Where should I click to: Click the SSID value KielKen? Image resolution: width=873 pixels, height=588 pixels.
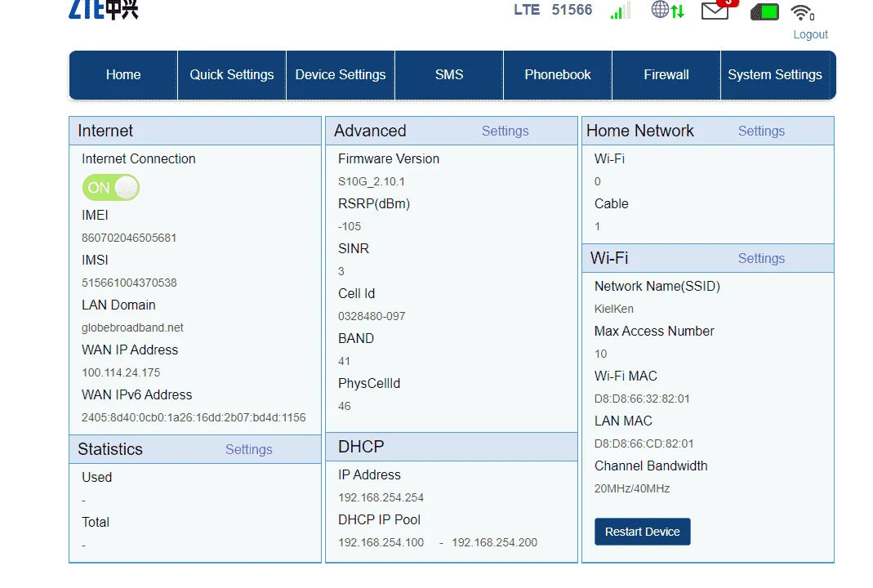coord(613,309)
